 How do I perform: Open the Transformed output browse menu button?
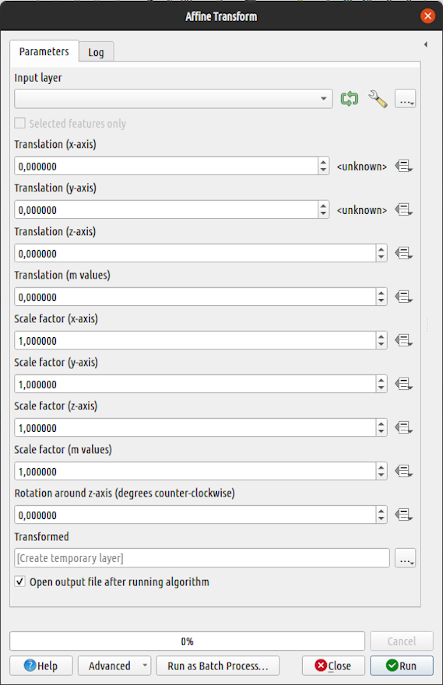(x=405, y=558)
